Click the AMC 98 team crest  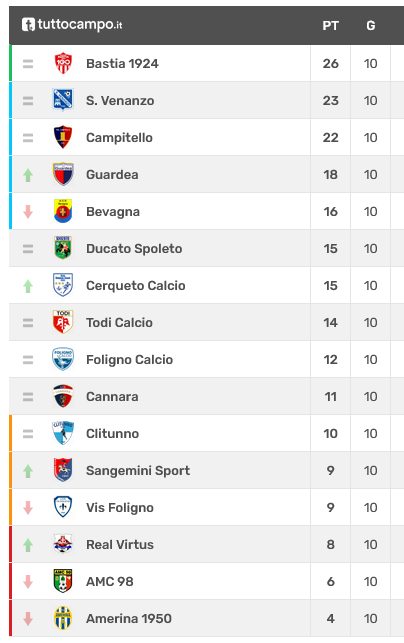[63, 581]
